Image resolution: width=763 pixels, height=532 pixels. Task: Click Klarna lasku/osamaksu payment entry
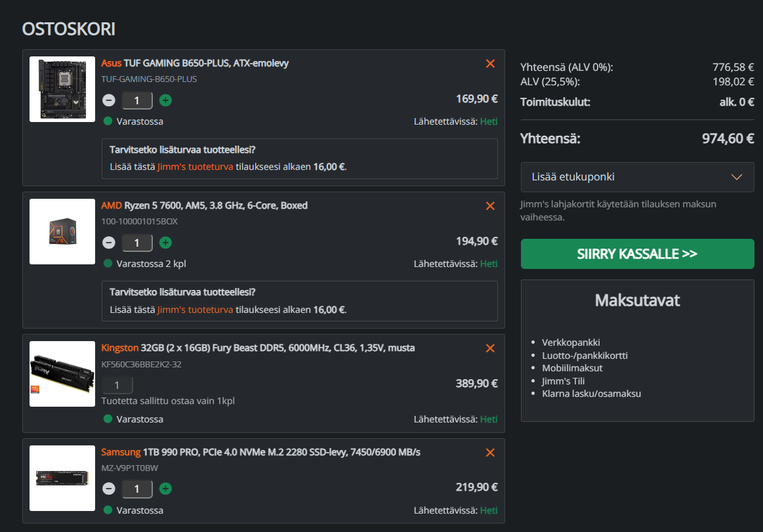coord(591,394)
